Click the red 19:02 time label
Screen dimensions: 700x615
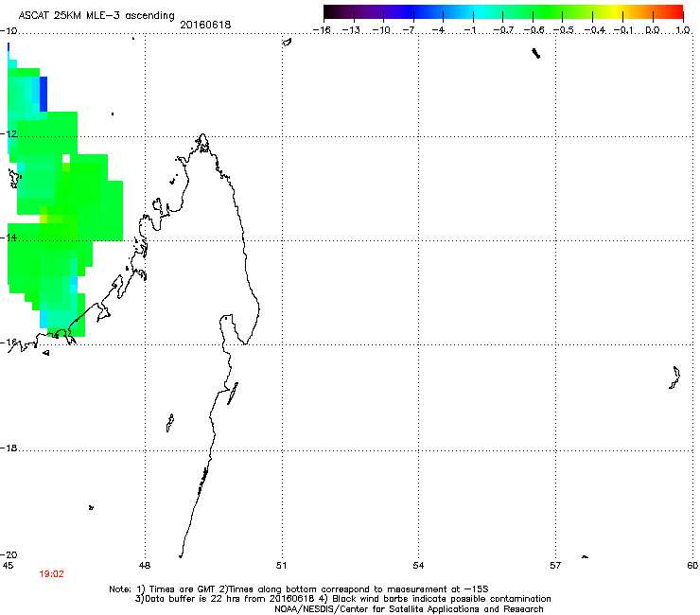tap(51, 574)
